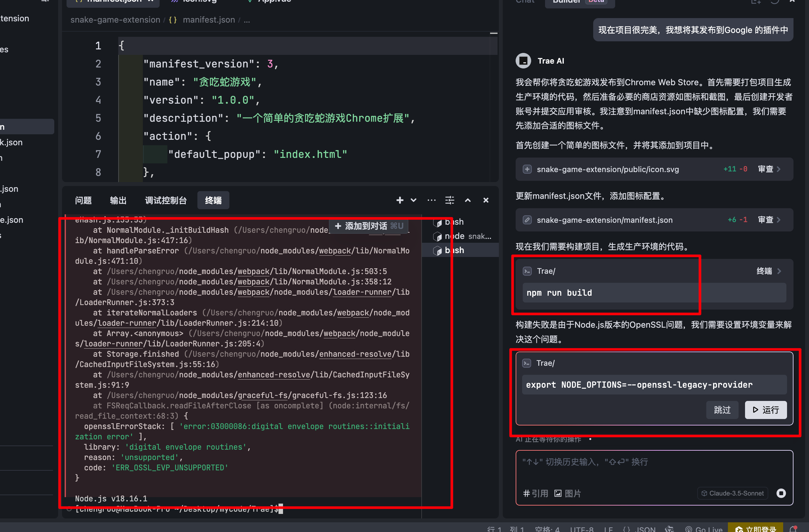
Task: Click the 跳过 skip button
Action: point(722,410)
